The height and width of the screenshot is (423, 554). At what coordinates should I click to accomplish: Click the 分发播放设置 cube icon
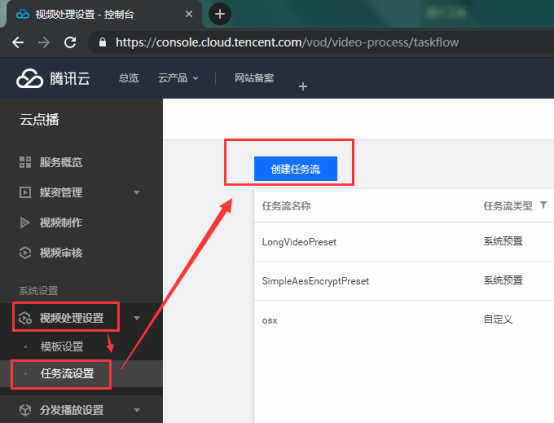25,410
